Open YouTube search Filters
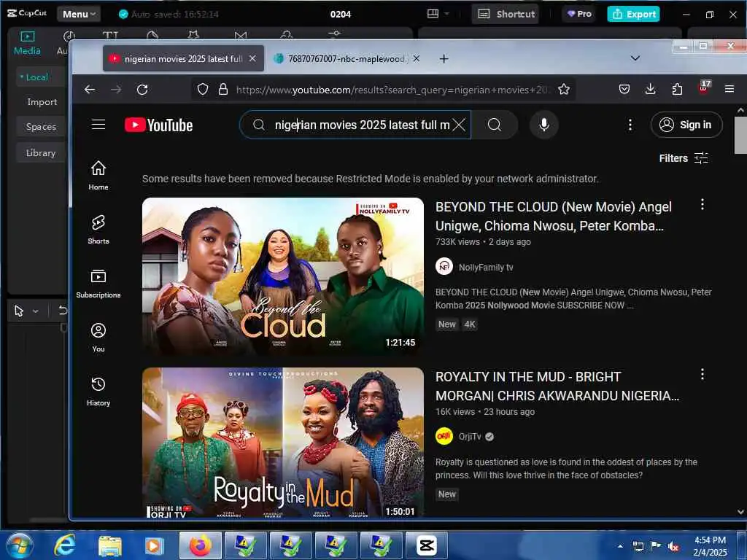Screen dimensions: 747x560 [x=683, y=158]
